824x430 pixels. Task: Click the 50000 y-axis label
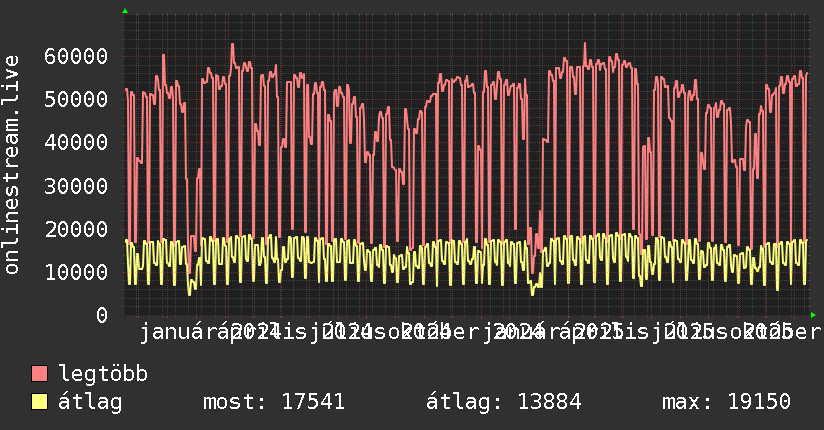click(76, 99)
